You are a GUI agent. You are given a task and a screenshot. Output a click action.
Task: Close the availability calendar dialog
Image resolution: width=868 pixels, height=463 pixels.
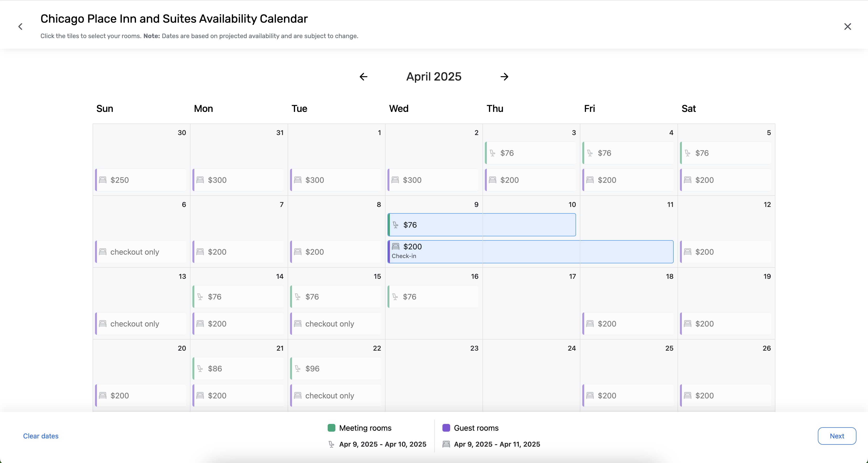(848, 27)
